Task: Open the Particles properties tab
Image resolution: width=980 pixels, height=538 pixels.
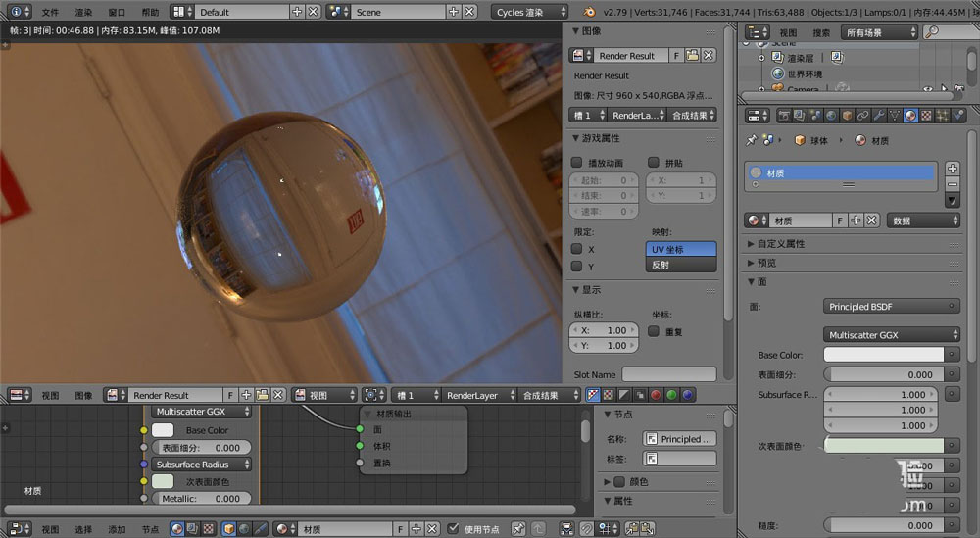Action: tap(943, 116)
